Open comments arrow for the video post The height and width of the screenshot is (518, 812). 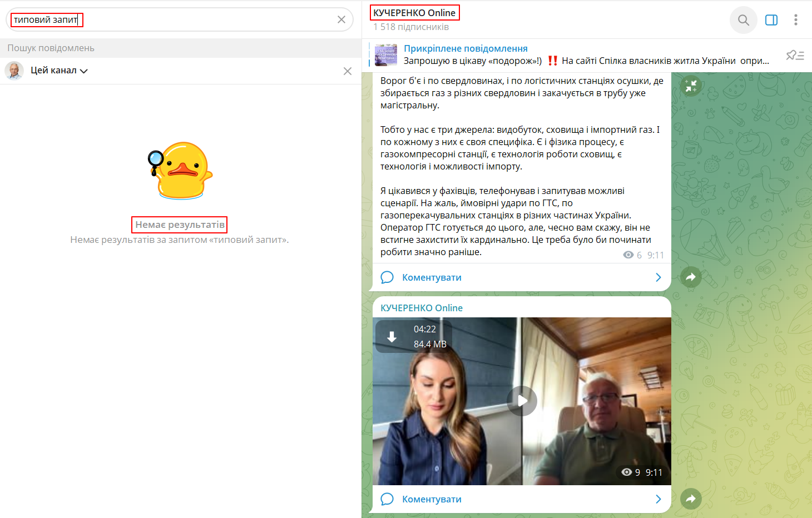click(658, 499)
